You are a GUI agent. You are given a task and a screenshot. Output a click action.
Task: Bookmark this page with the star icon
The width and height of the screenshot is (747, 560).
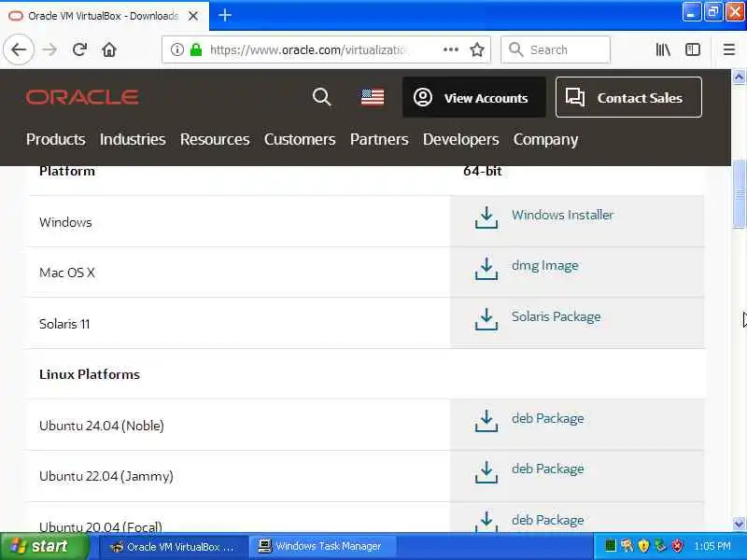pos(477,49)
